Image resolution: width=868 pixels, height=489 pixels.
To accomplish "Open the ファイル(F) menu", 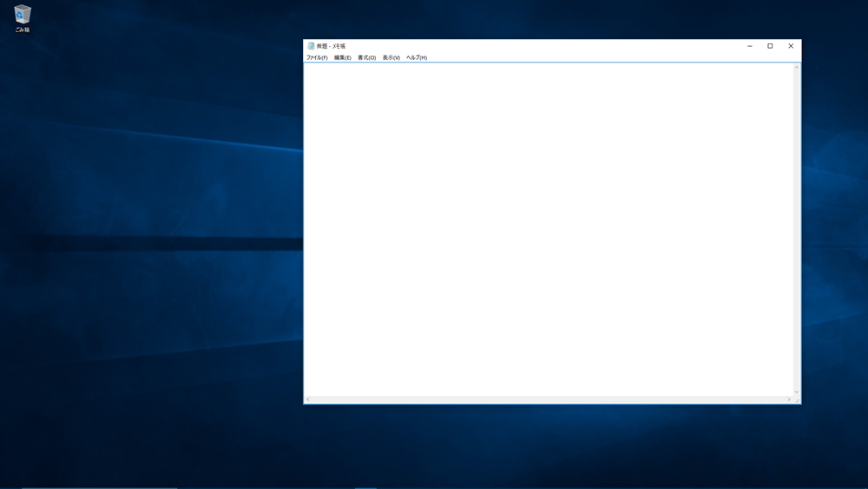I will tap(317, 57).
